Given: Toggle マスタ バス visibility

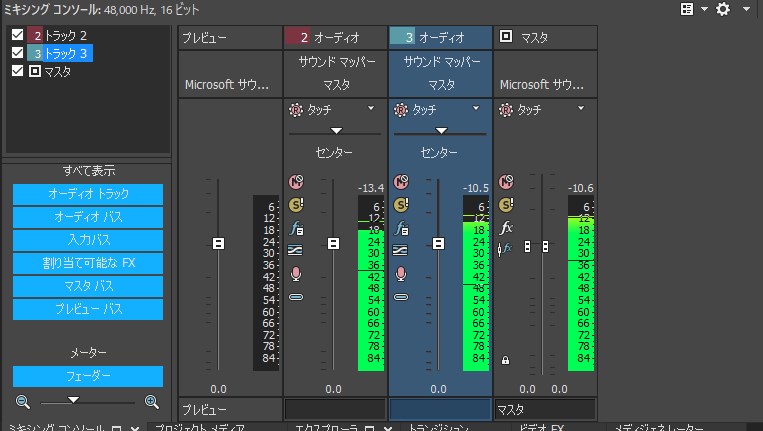Looking at the screenshot, I should [x=88, y=286].
